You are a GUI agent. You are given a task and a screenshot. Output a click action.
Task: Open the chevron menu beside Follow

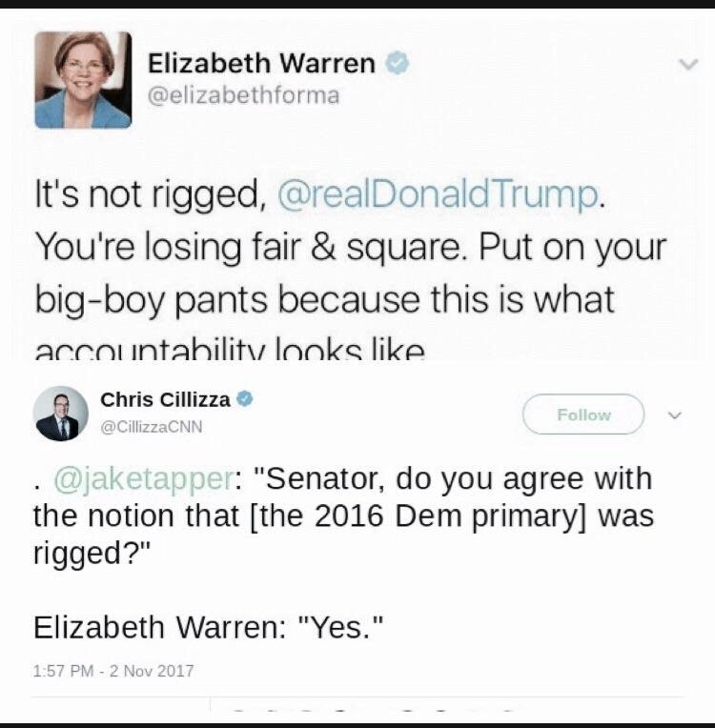click(675, 415)
